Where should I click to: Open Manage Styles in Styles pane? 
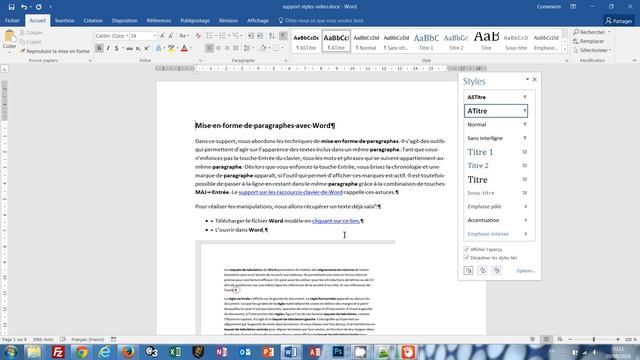pos(496,270)
